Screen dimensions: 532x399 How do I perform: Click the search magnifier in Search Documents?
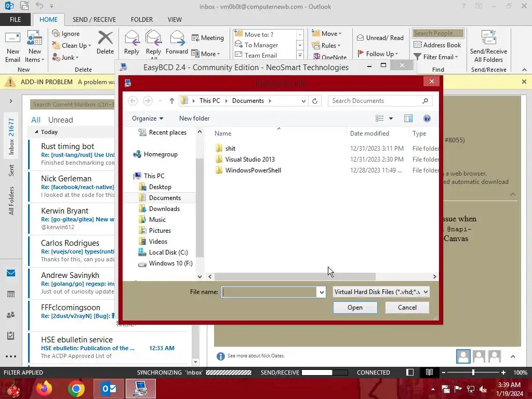pyautogui.click(x=425, y=101)
